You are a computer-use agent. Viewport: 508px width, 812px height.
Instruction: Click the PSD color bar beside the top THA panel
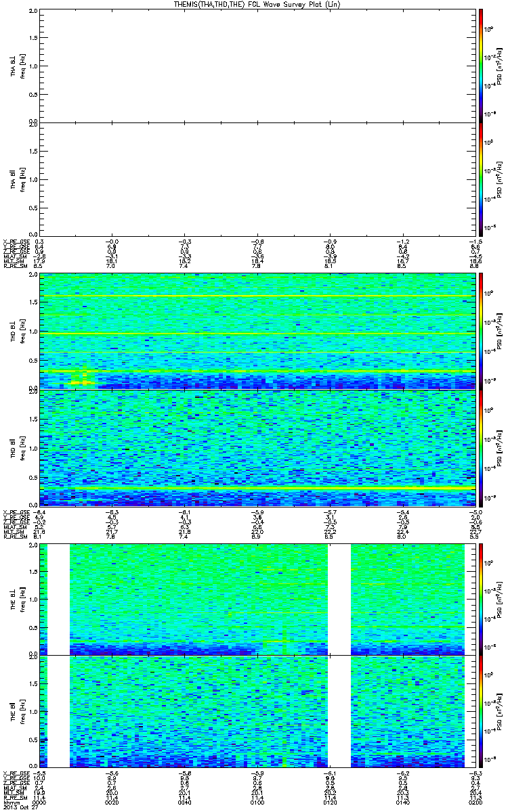(x=481, y=66)
